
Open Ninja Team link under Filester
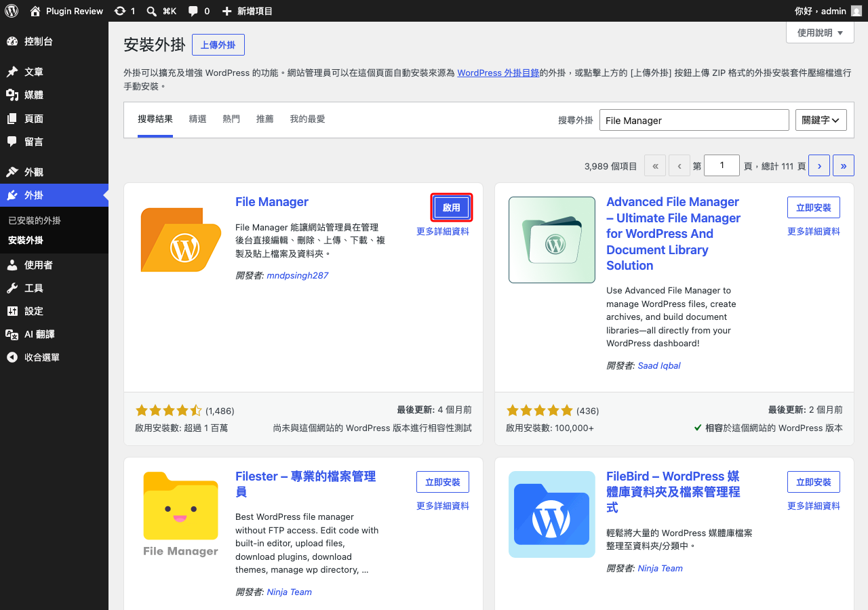[290, 592]
